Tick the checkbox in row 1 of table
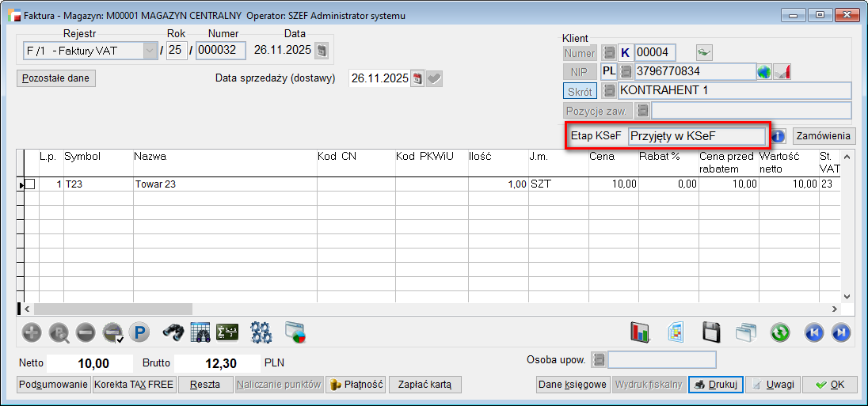The image size is (868, 406). click(30, 184)
